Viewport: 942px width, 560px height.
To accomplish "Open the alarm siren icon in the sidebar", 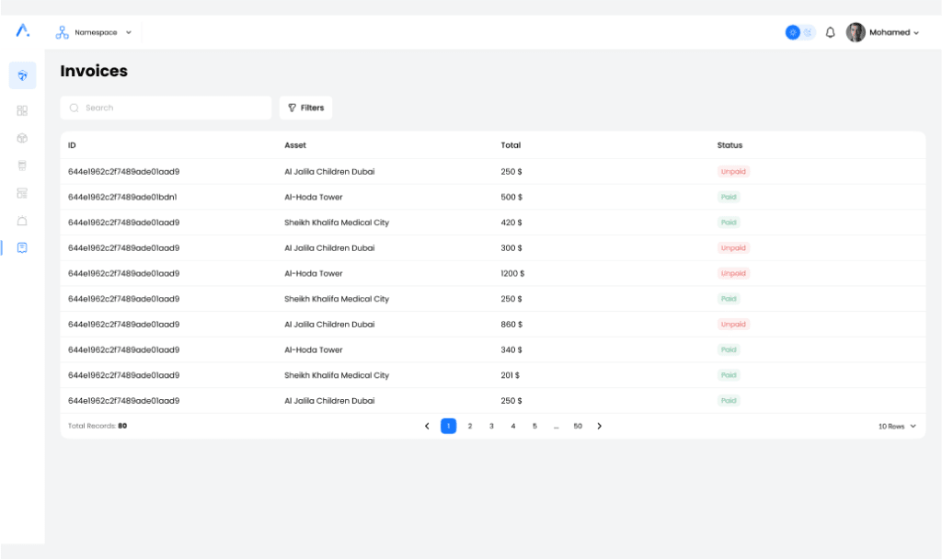I will 22,221.
